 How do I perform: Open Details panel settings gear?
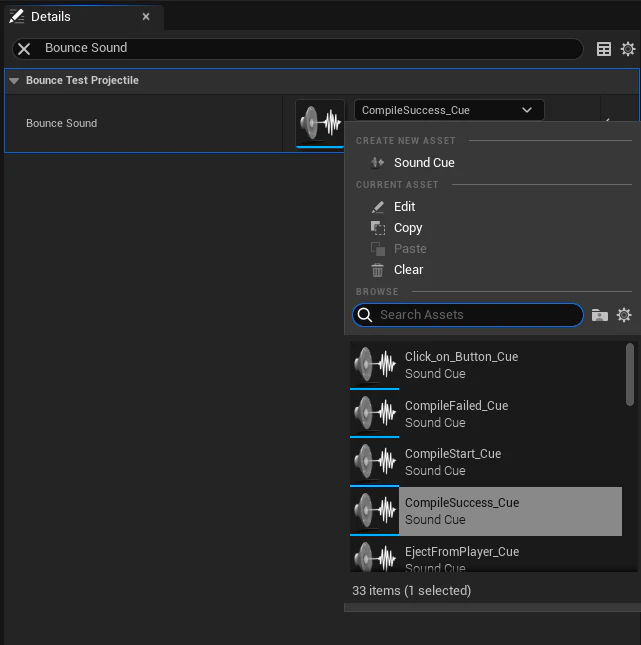[x=627, y=49]
